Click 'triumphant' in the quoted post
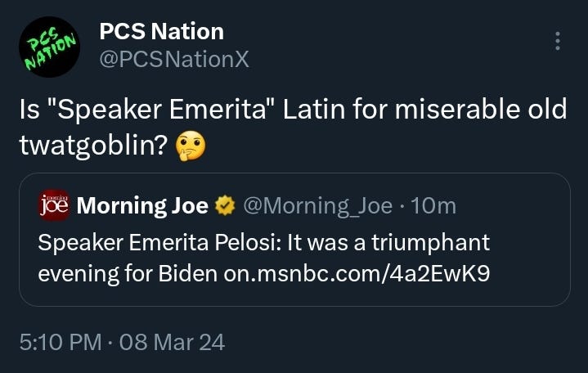This screenshot has height=373, width=588. pos(430,243)
